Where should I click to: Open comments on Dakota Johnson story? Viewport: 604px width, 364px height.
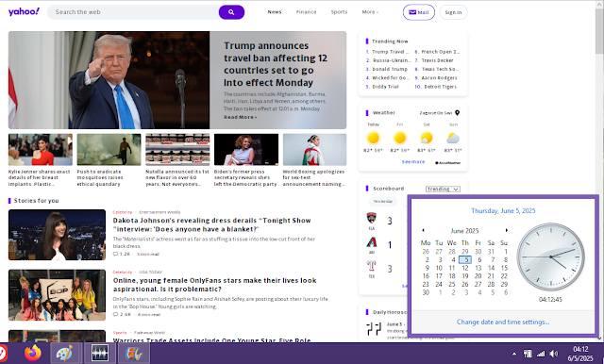[x=122, y=254]
